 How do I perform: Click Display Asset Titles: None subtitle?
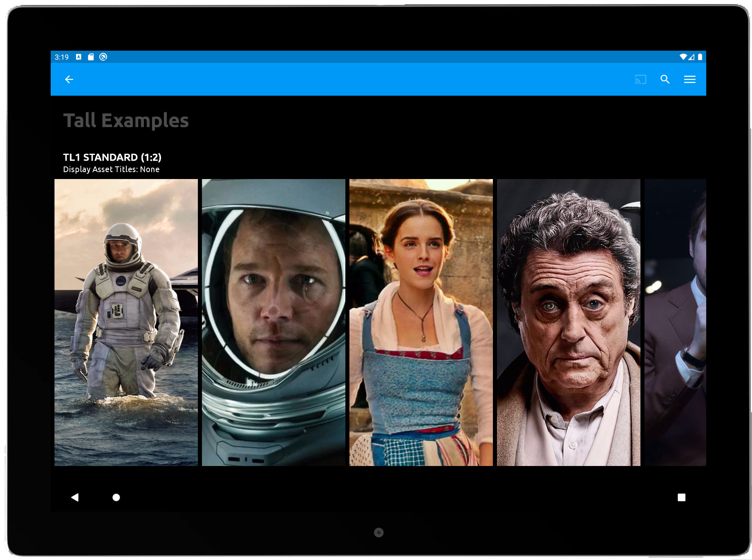(x=111, y=169)
